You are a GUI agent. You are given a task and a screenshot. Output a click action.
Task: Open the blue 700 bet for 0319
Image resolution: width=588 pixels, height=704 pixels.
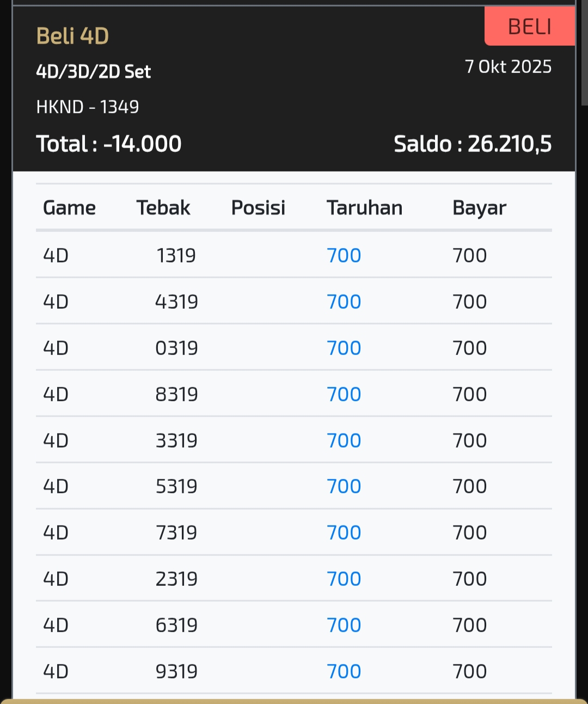[344, 348]
